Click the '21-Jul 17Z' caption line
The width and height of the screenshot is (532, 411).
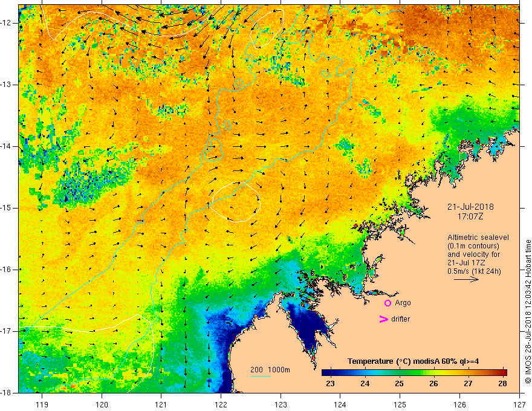(x=466, y=263)
